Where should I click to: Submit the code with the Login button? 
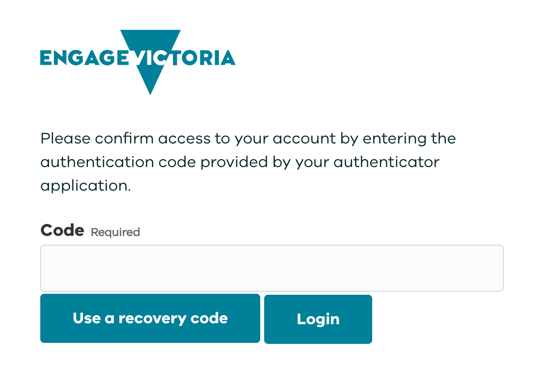(318, 319)
